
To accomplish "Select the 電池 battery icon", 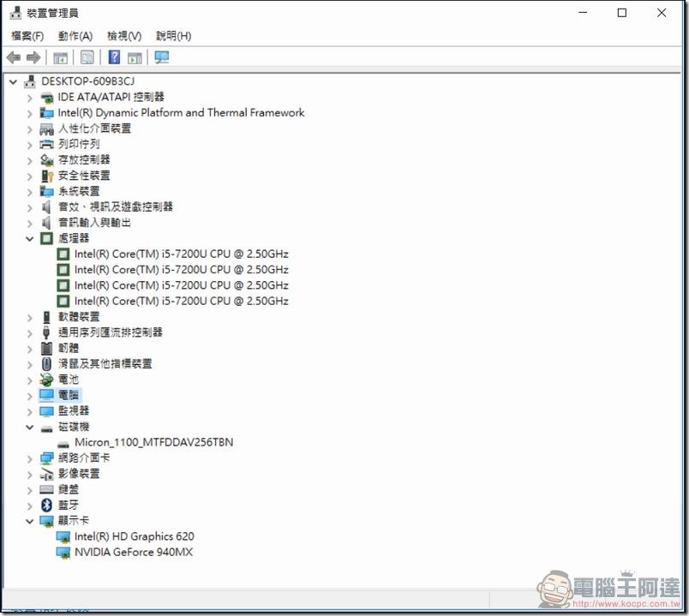I will pos(46,380).
